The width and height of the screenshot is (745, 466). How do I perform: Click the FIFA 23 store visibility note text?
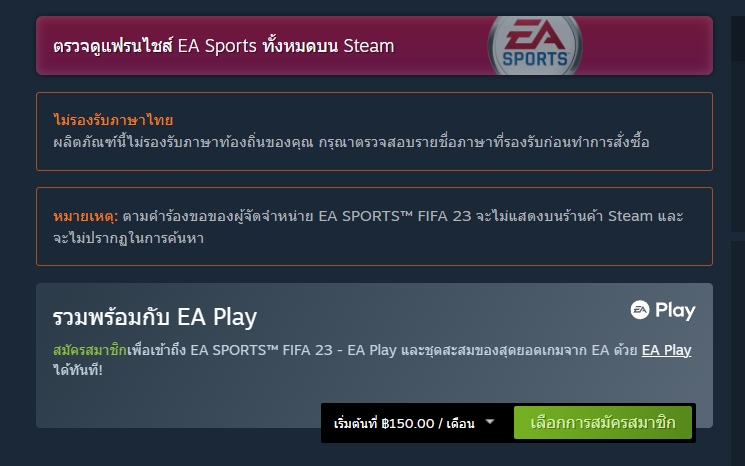pyautogui.click(x=368, y=227)
